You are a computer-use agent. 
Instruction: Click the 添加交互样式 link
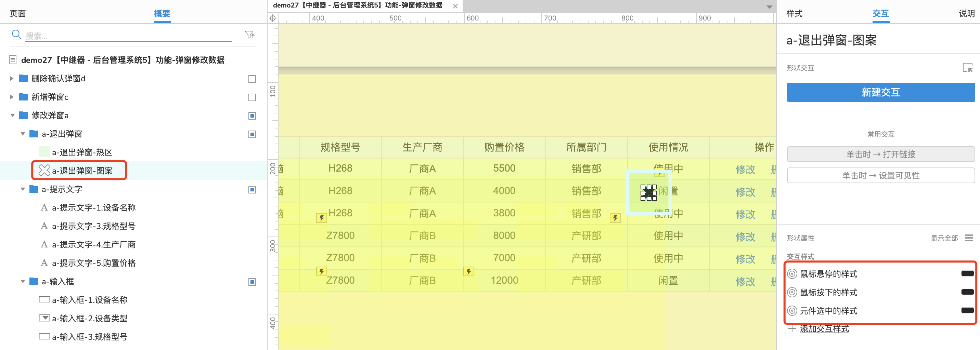coord(824,329)
